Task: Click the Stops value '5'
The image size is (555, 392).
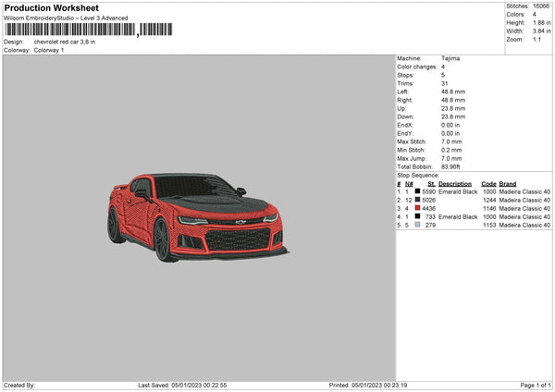Action: point(443,75)
